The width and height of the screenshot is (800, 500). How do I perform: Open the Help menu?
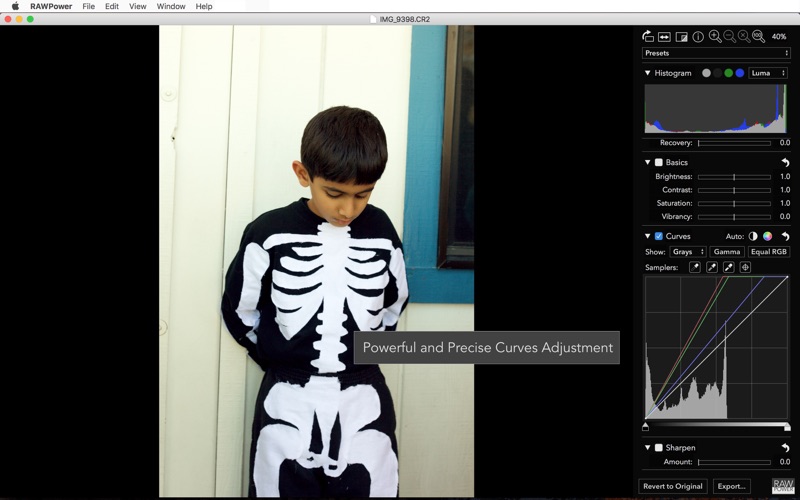(x=204, y=6)
